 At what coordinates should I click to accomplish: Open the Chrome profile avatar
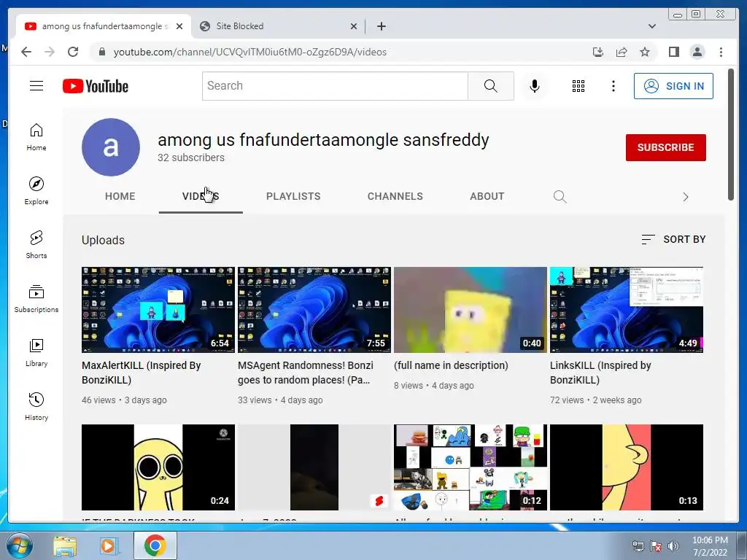697,52
